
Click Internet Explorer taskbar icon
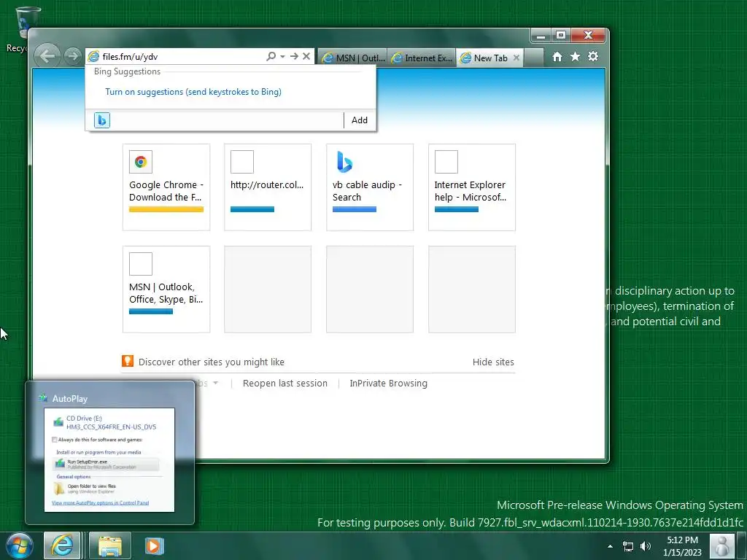pos(62,545)
